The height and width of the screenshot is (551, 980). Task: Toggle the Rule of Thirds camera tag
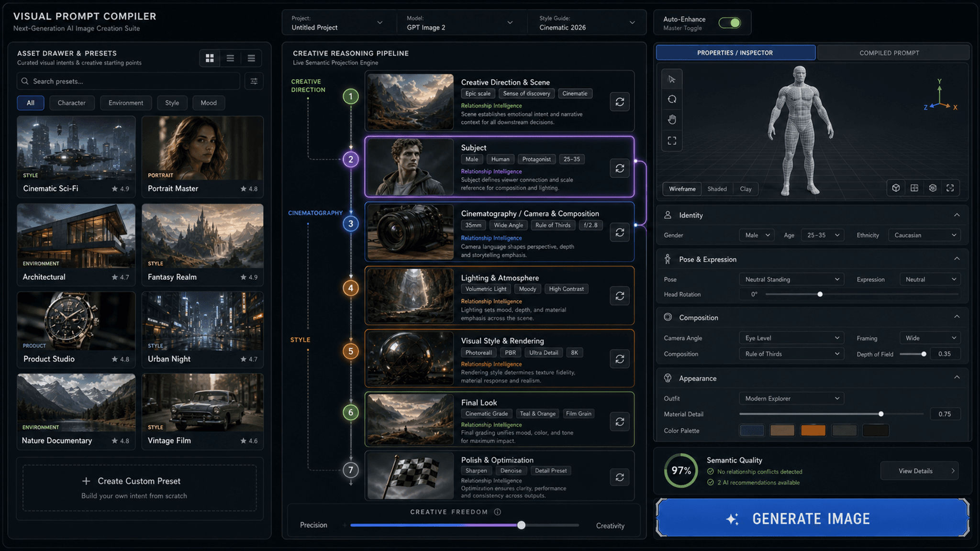tap(553, 225)
